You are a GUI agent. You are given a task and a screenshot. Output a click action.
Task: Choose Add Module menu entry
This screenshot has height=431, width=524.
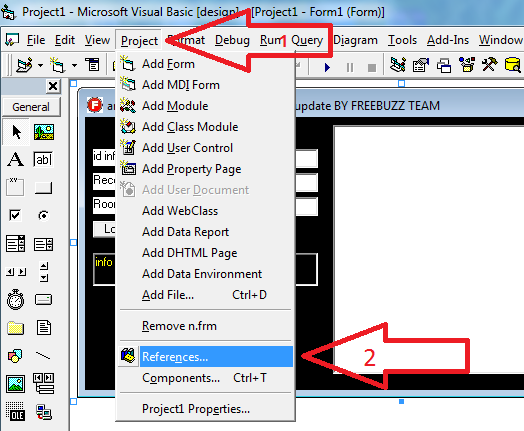205,106
